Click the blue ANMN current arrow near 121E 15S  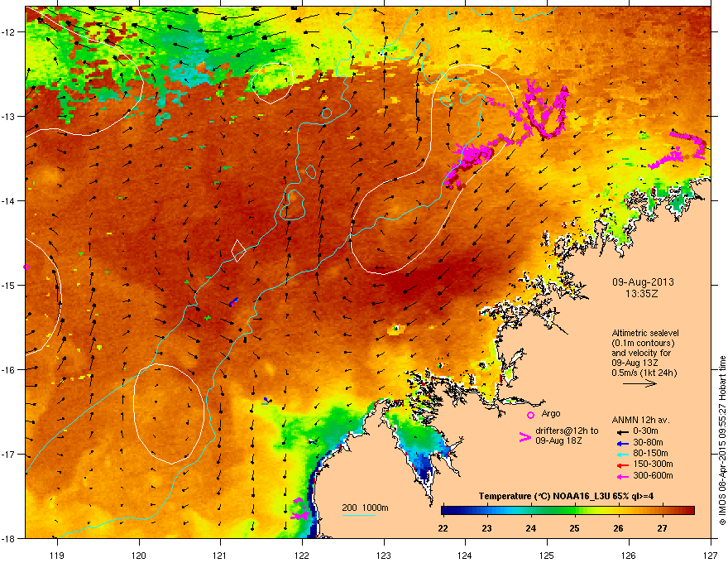pos(233,301)
